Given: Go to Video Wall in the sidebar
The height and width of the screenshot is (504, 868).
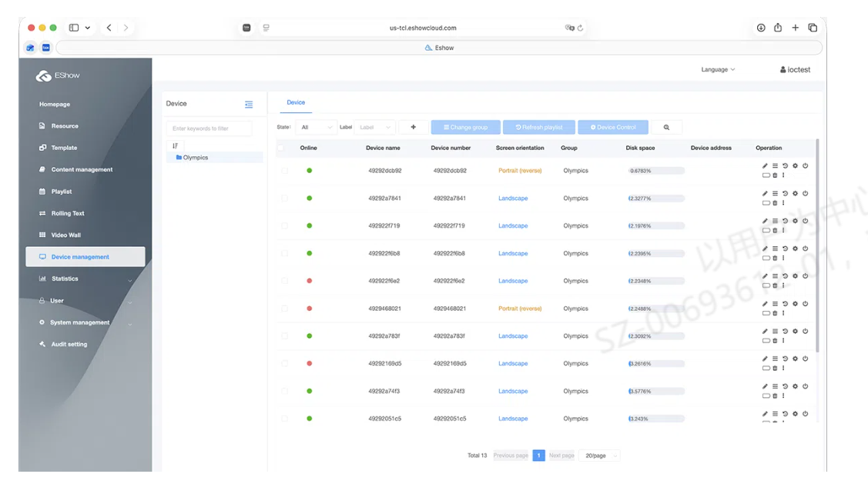Looking at the screenshot, I should [85, 235].
